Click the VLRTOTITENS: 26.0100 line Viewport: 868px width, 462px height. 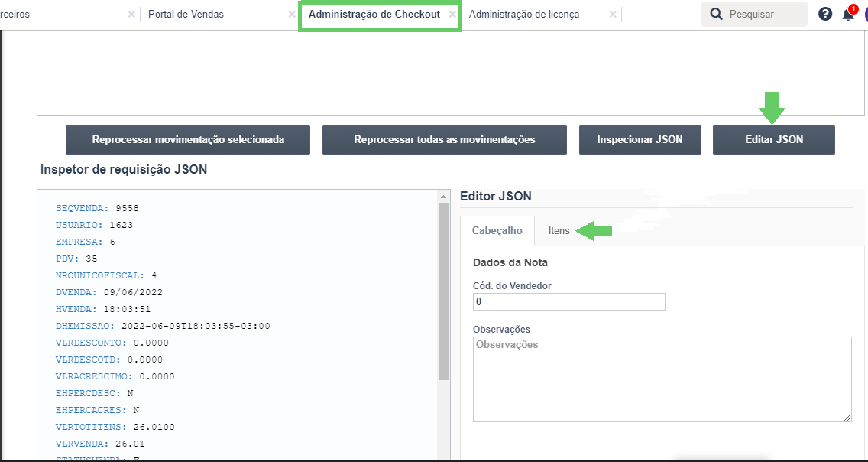click(x=115, y=427)
